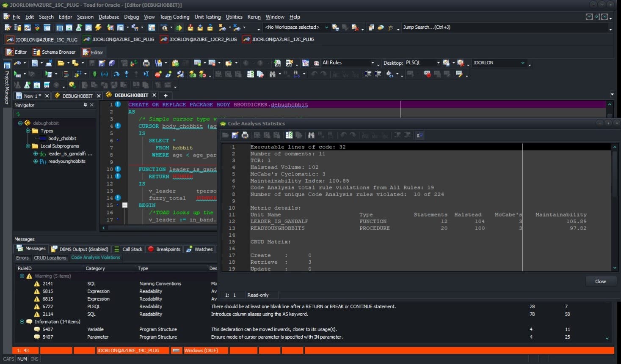This screenshot has height=364, width=621.
Task: Click the execute statement icon in the editor toolbar
Action: pyautogui.click(x=17, y=74)
